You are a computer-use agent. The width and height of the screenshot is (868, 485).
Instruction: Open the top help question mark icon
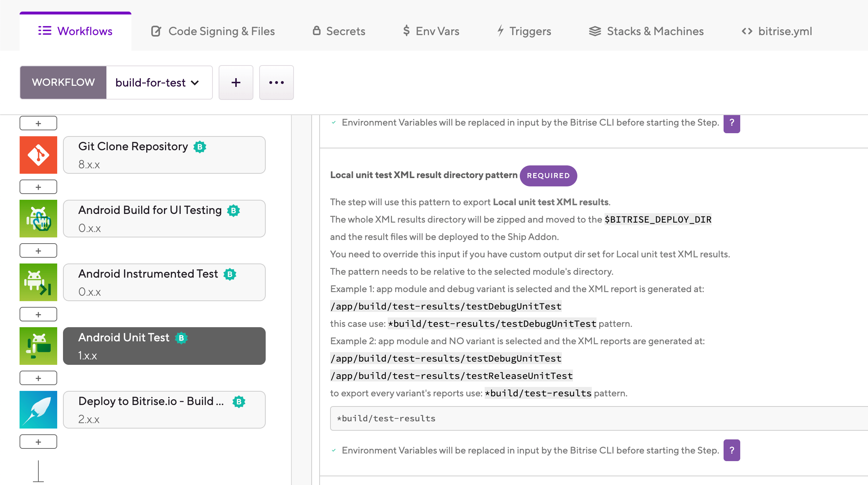coord(732,123)
